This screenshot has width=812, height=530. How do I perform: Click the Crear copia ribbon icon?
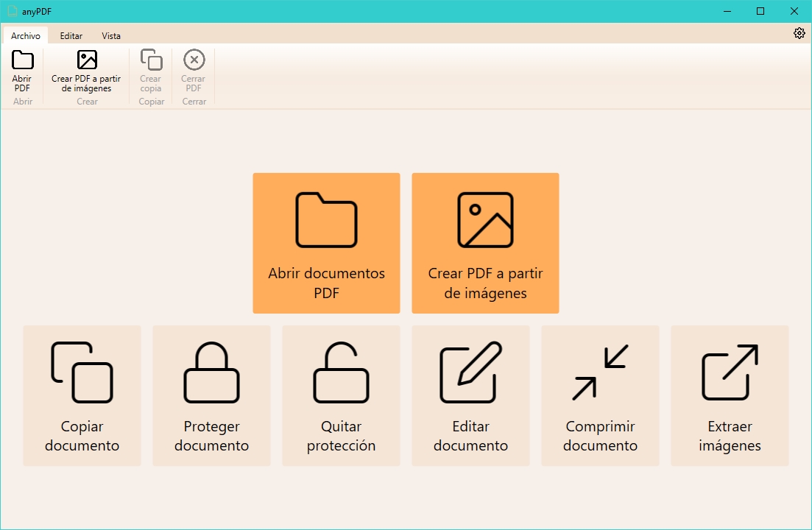[x=151, y=60]
